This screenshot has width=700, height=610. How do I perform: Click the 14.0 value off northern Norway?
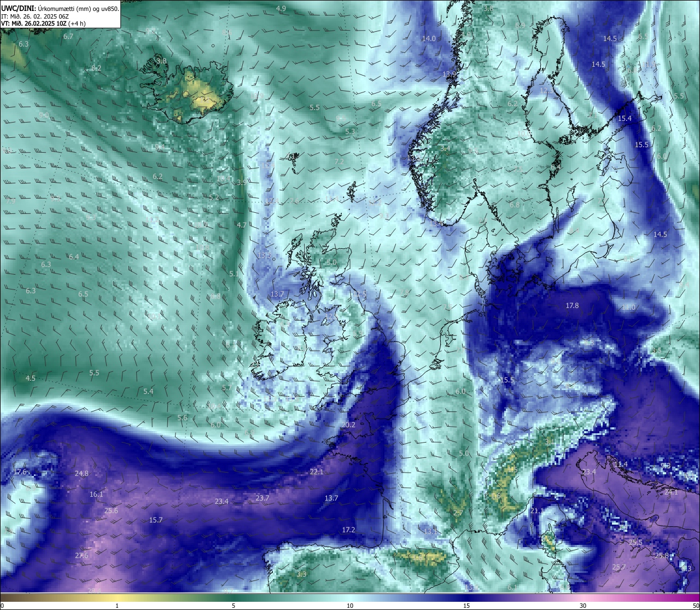point(429,38)
